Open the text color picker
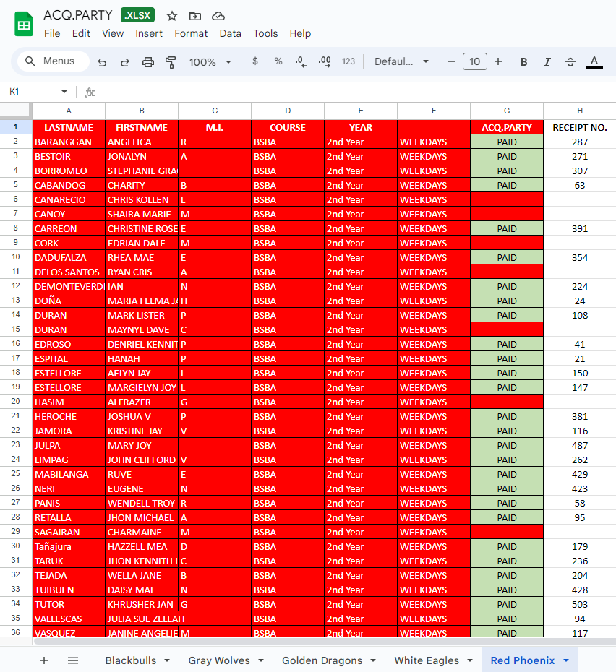This screenshot has height=672, width=616. point(594,62)
